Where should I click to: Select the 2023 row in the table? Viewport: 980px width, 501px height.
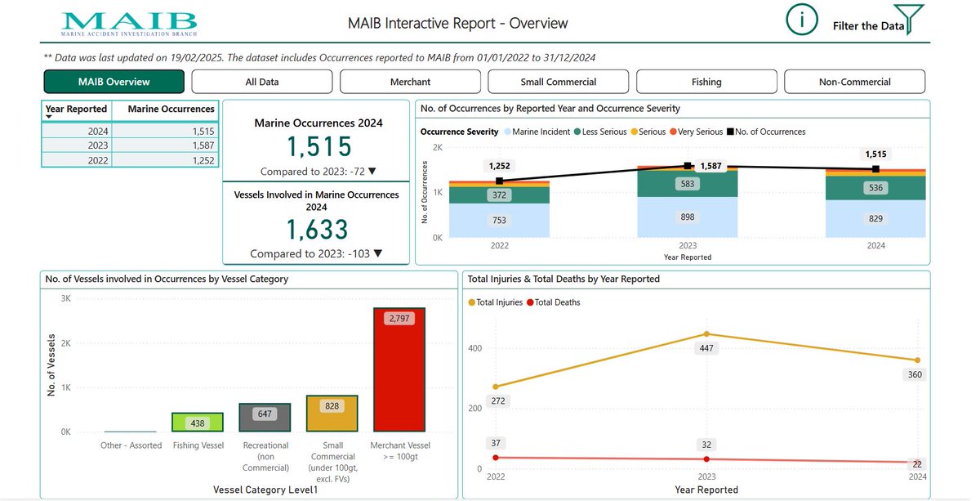tap(130, 145)
